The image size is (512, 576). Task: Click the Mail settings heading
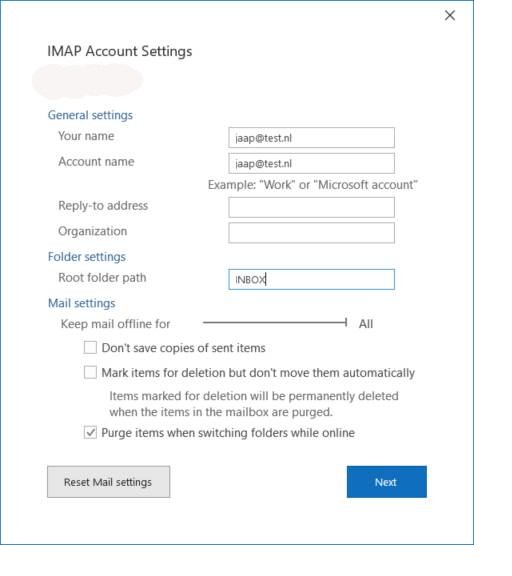tap(82, 303)
